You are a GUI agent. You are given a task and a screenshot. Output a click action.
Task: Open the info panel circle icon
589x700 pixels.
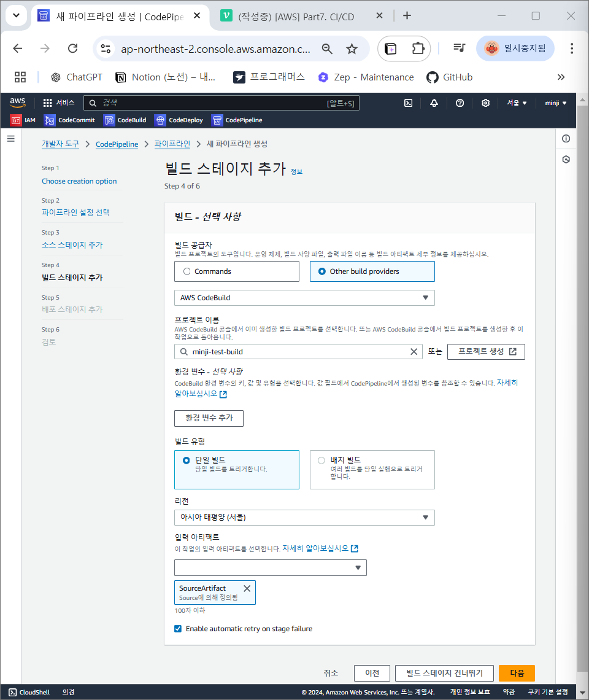pyautogui.click(x=566, y=138)
